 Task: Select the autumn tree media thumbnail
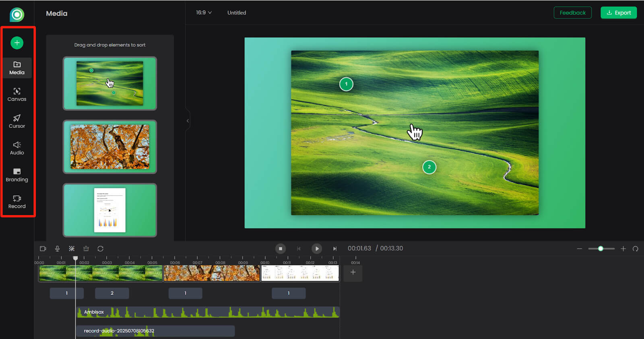pyautogui.click(x=110, y=147)
